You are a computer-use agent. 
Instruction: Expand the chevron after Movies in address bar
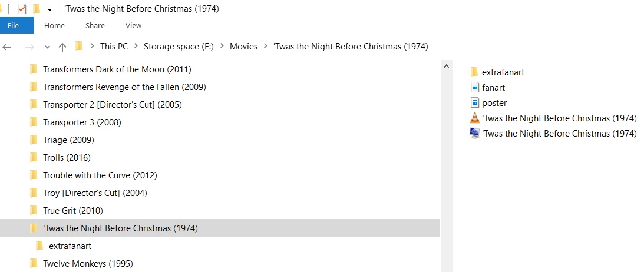pos(267,47)
